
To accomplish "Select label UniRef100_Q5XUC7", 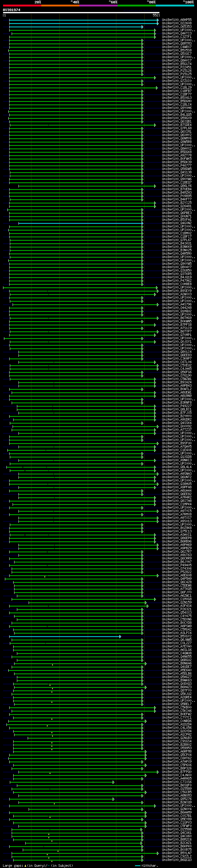I will (x=177, y=54).
